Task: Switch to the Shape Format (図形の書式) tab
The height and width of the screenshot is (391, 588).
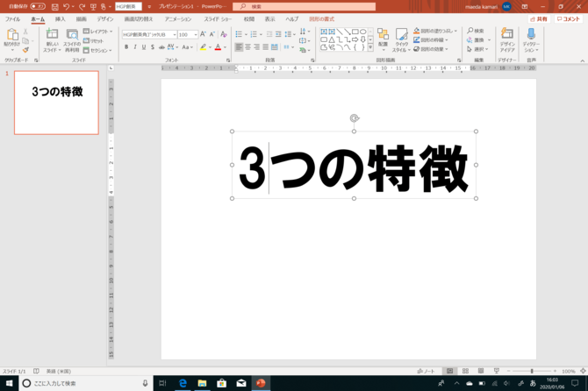Action: click(x=322, y=19)
